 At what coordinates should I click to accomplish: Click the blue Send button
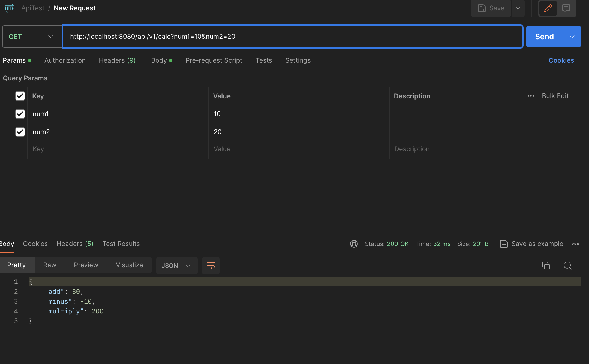pyautogui.click(x=544, y=37)
